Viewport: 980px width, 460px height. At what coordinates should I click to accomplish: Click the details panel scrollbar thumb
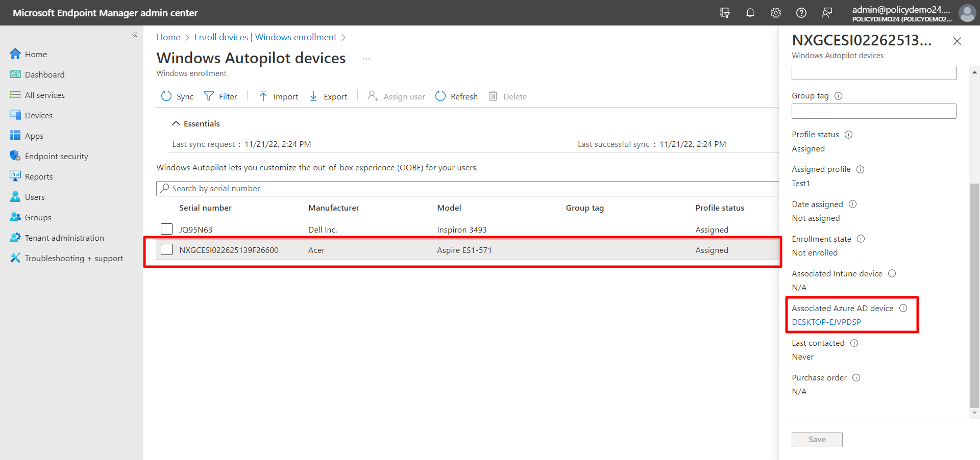(974, 295)
